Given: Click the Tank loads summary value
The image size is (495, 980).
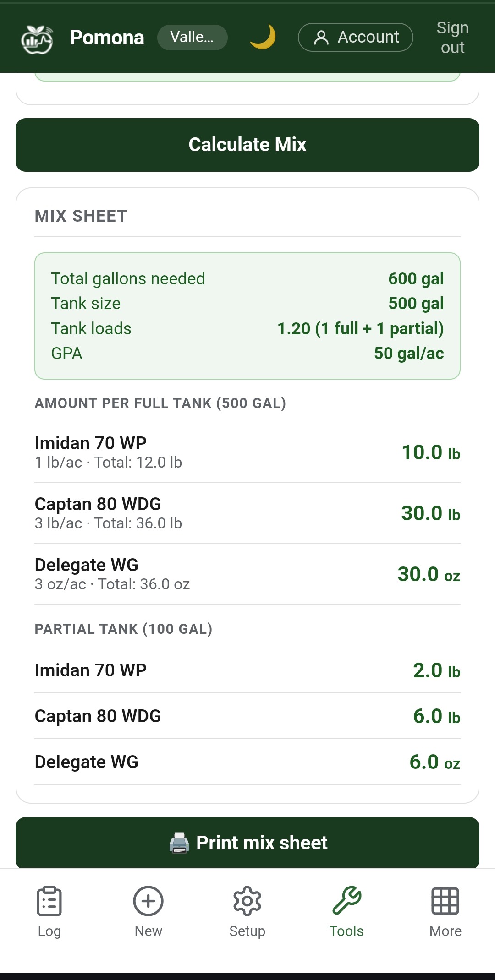Looking at the screenshot, I should pos(360,328).
